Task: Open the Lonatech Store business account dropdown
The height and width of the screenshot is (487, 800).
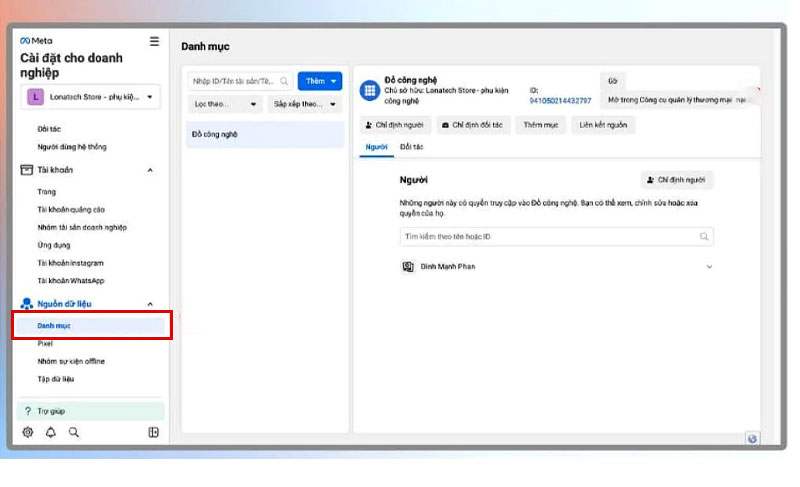Action: coord(91,97)
